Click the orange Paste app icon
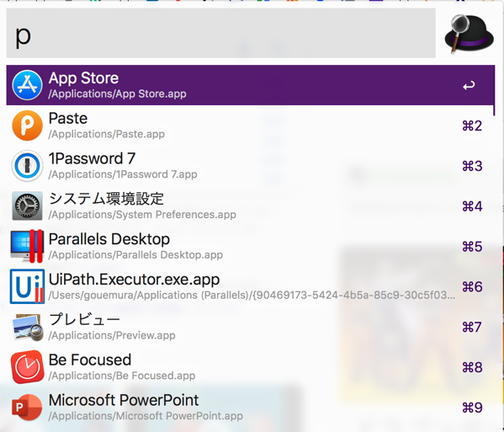This screenshot has height=432, width=504. [27, 125]
